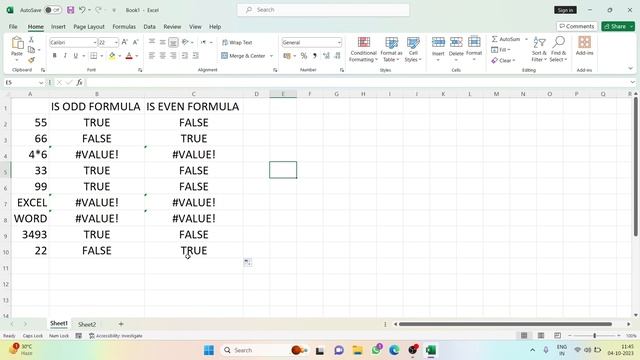Apply underline formatting
640x360 pixels.
click(76, 56)
